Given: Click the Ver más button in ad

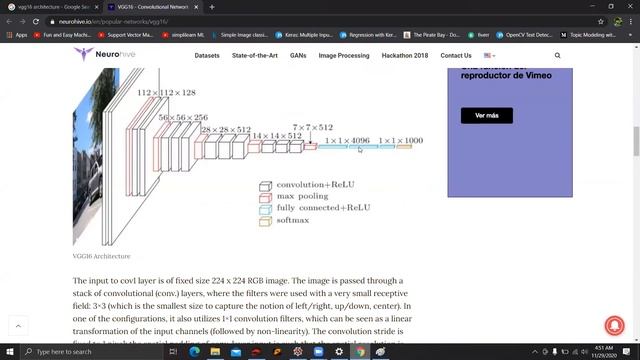Looking at the screenshot, I should pos(487,116).
